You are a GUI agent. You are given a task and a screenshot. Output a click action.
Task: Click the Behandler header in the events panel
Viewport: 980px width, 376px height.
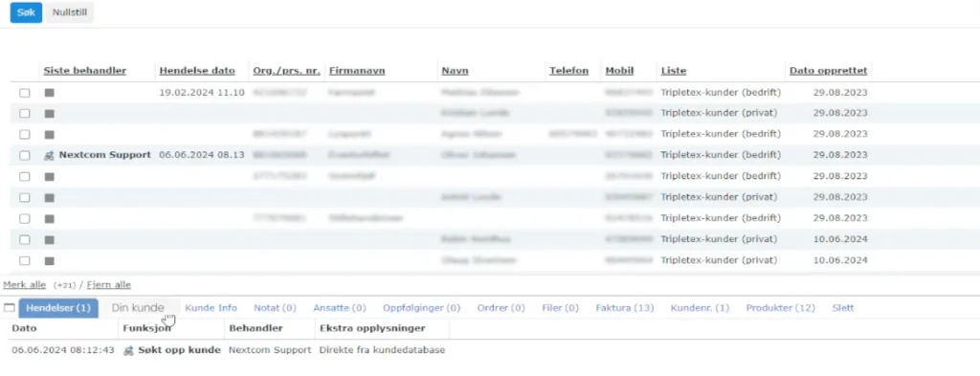coord(256,328)
